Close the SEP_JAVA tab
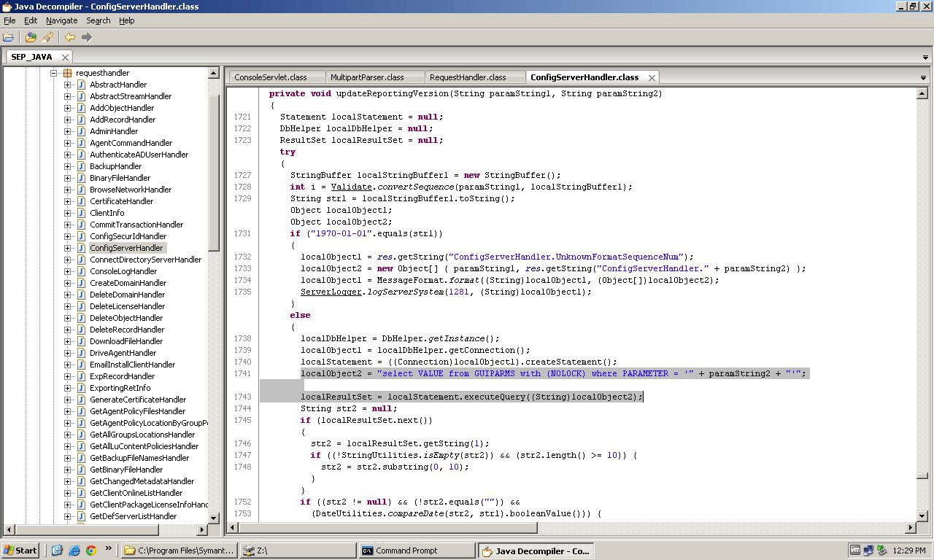The height and width of the screenshot is (560, 934). click(64, 57)
